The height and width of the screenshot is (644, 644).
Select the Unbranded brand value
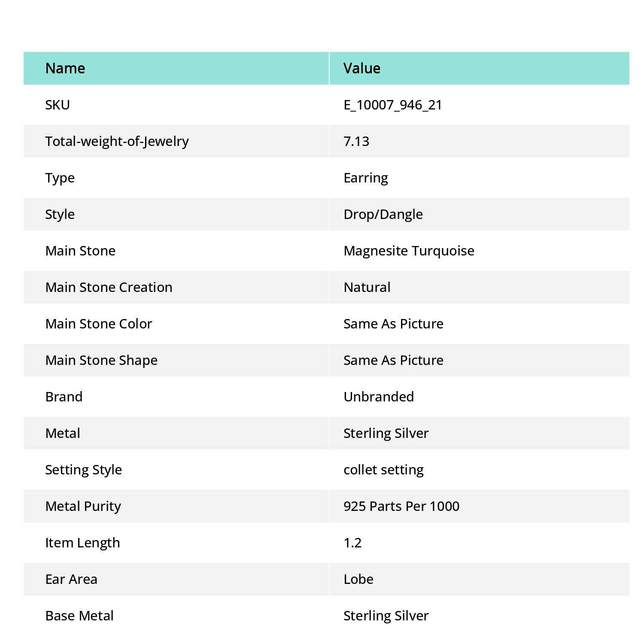click(379, 397)
